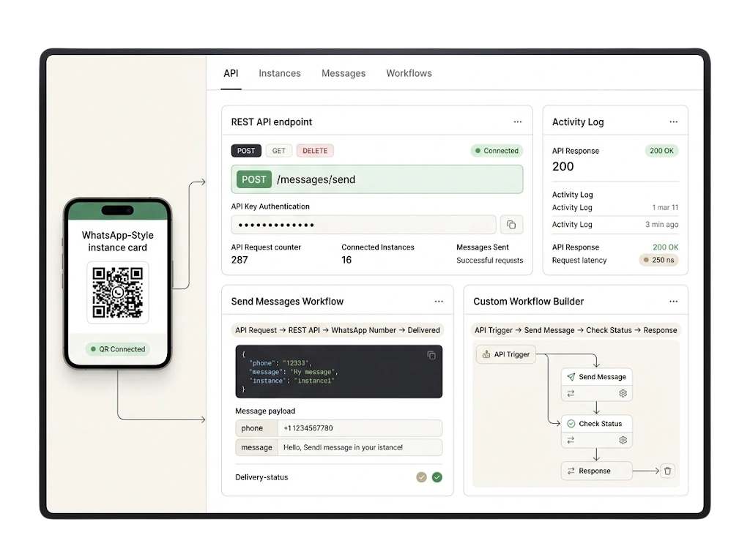Open Send Messages Workflow options menu
Screen dimensions: 750x560
[x=439, y=302]
